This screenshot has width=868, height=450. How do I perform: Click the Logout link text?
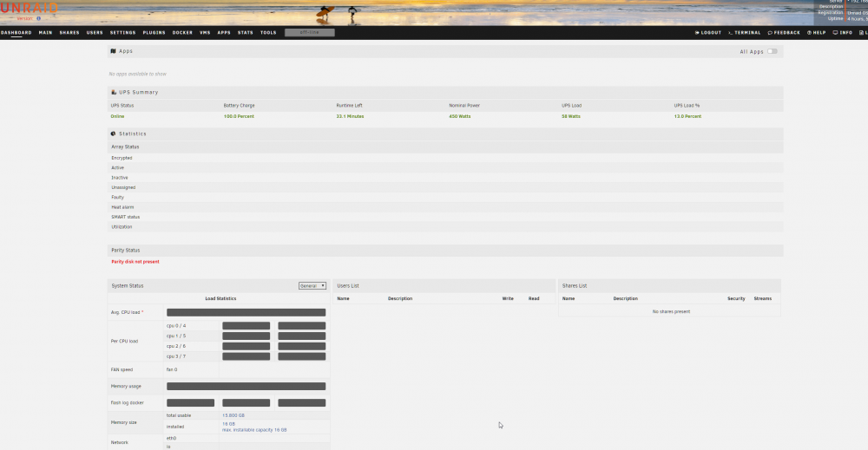[712, 33]
